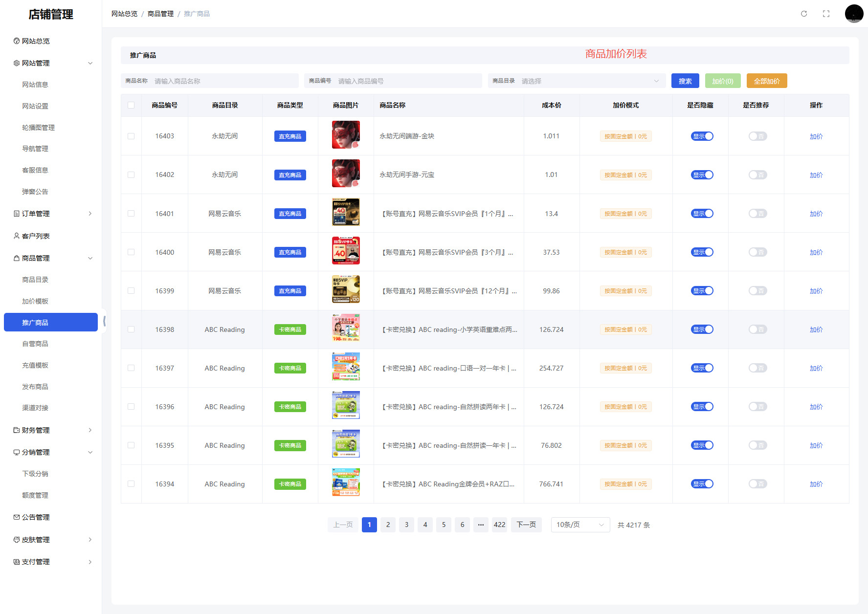Click the 公告管理 envelope icon

point(17,517)
